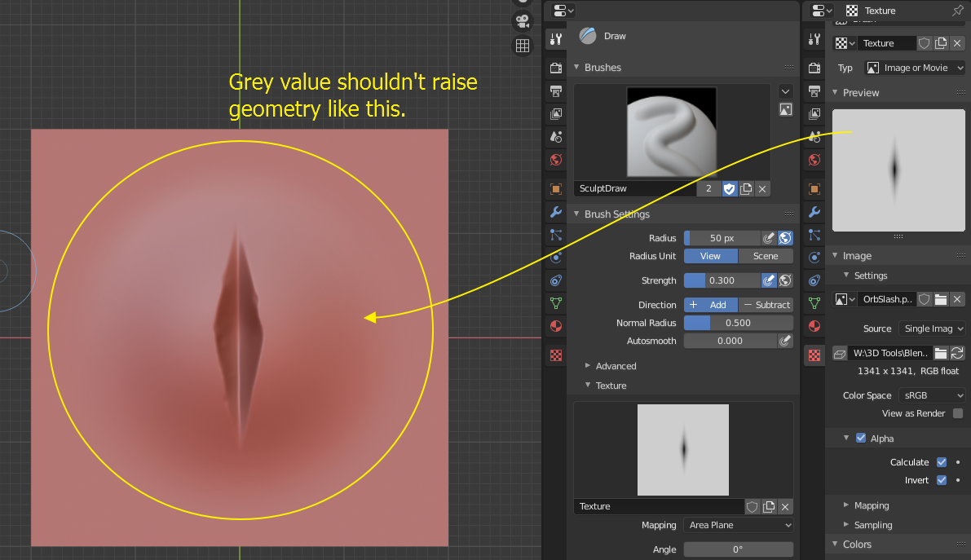Open Modifiers wrench tab in right panel
Image resolution: width=971 pixels, height=560 pixels.
coord(814,212)
